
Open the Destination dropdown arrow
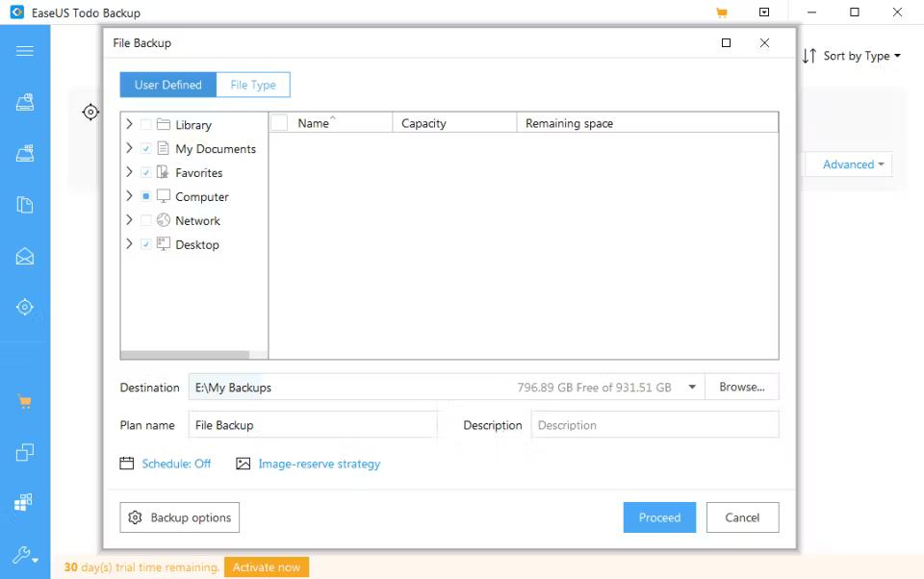click(x=692, y=387)
